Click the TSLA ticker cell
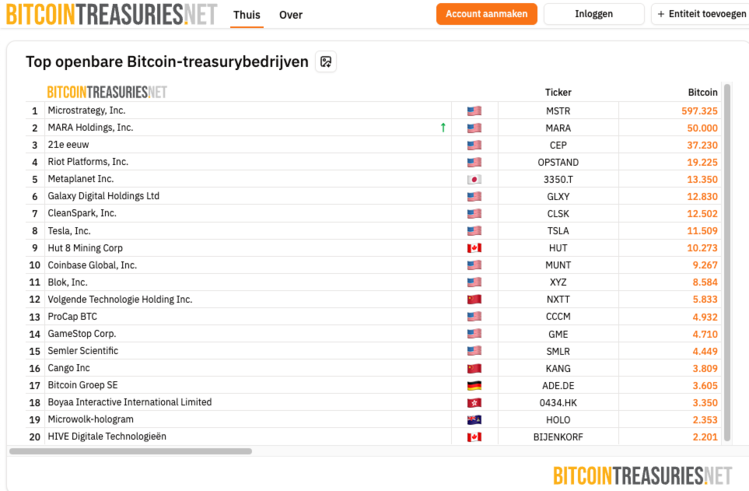Screen dimensions: 749x491 (x=558, y=231)
